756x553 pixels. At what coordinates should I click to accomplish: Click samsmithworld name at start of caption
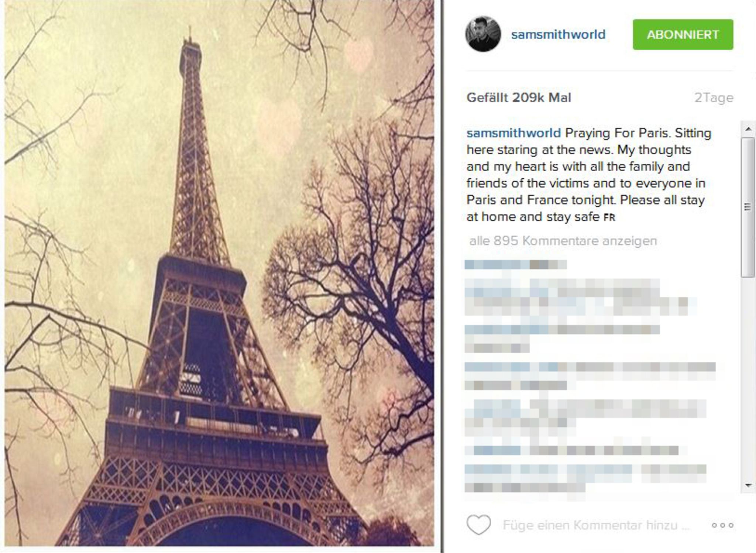pos(513,133)
